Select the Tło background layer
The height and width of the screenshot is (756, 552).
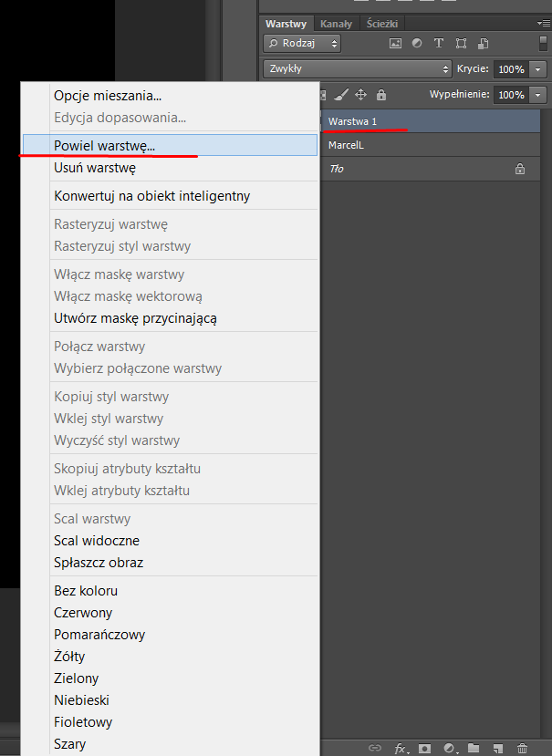pos(430,169)
